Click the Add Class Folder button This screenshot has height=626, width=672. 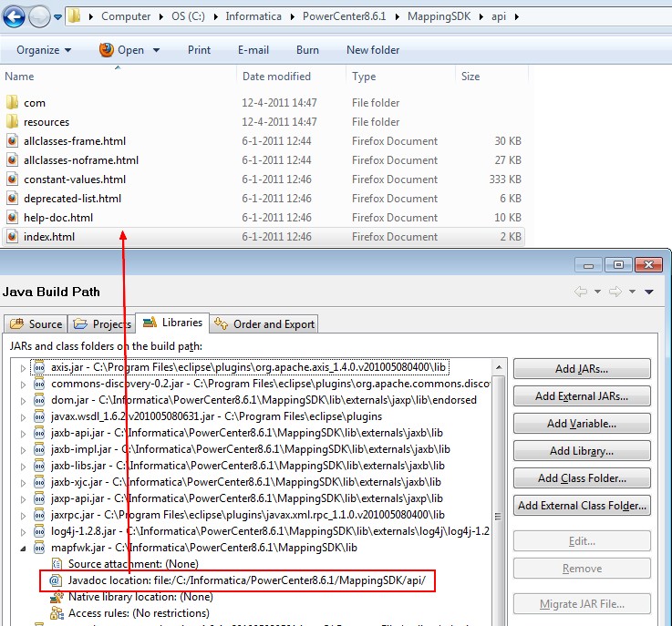pos(582,478)
